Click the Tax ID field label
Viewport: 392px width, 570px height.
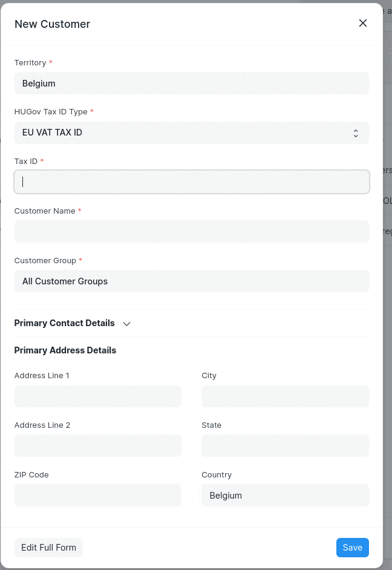coord(26,162)
